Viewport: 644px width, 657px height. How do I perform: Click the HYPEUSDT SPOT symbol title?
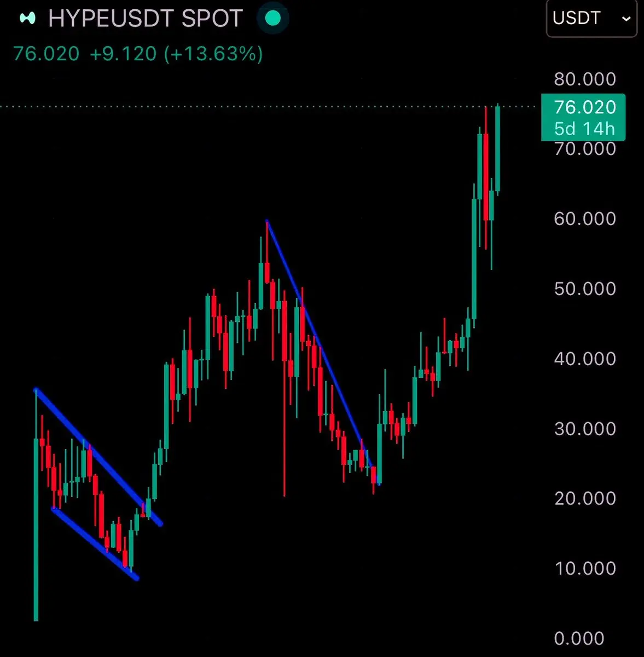pyautogui.click(x=146, y=19)
